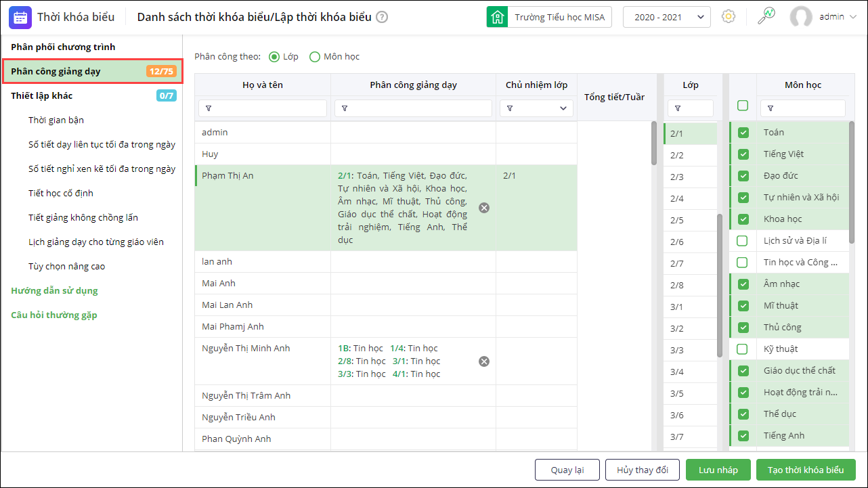
Task: Click the magnifier analysis icon near avatar
Action: (x=766, y=16)
